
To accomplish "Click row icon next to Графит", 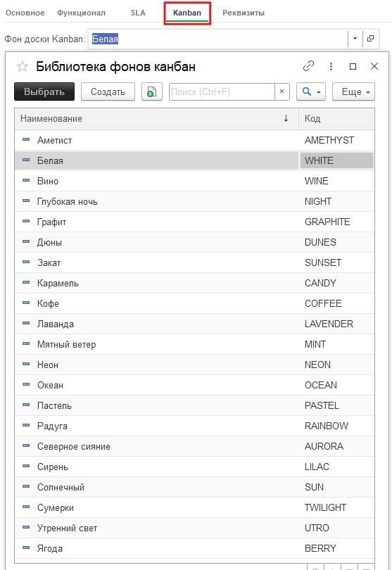I will 26,222.
